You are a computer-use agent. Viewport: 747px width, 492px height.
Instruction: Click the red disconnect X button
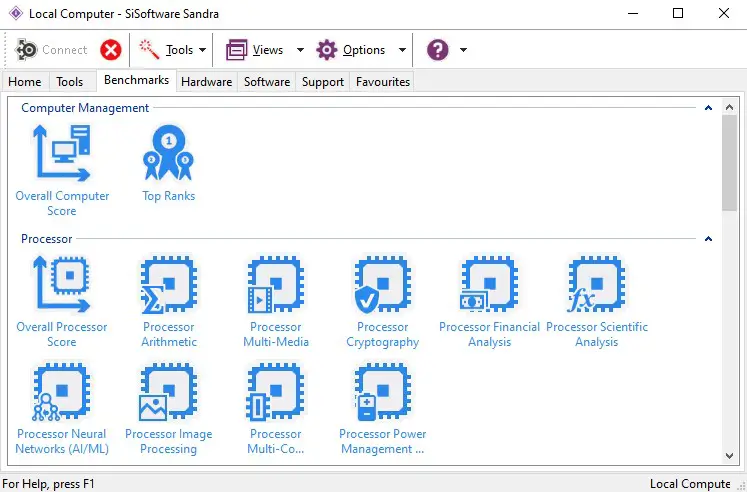(x=111, y=50)
